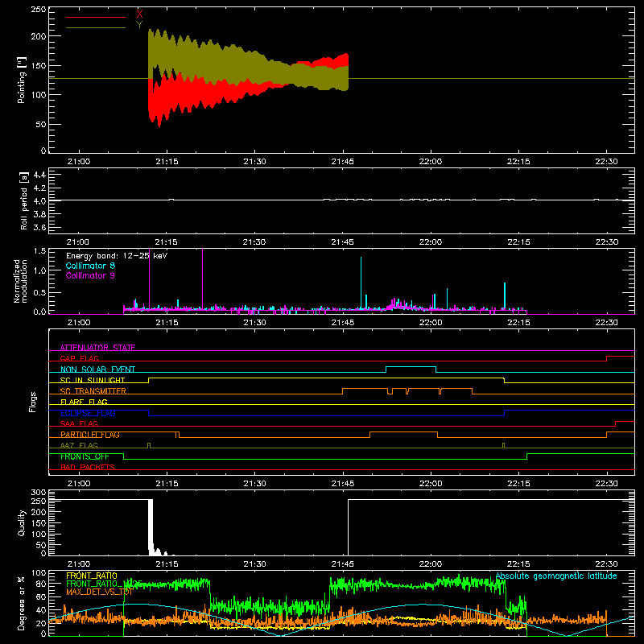Click the tallest cyan Collimator 8 spike
The image size is (644, 644).
361,283
